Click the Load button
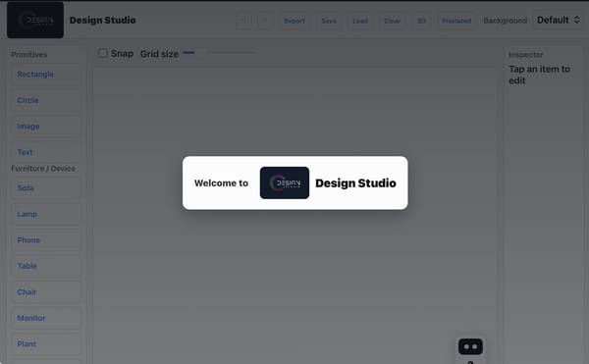 click(360, 21)
